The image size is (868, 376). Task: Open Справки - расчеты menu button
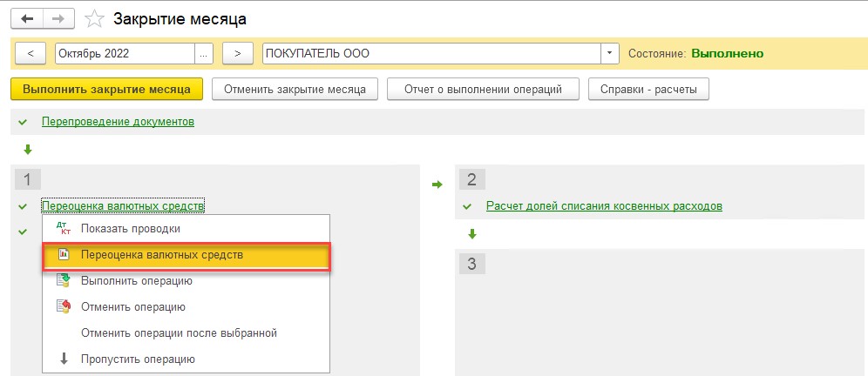(648, 89)
